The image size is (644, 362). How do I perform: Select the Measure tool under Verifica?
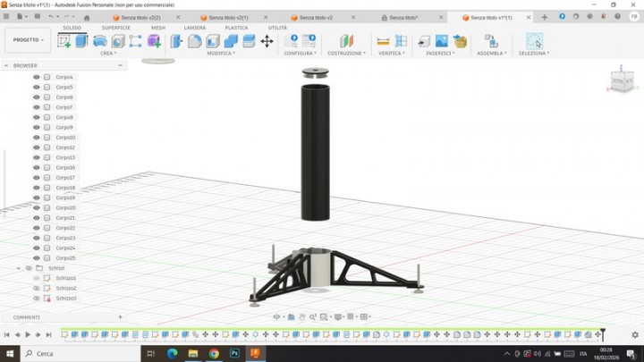tap(383, 41)
